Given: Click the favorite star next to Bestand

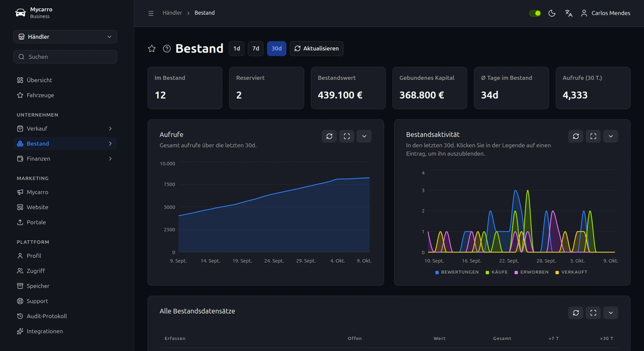Looking at the screenshot, I should 152,49.
